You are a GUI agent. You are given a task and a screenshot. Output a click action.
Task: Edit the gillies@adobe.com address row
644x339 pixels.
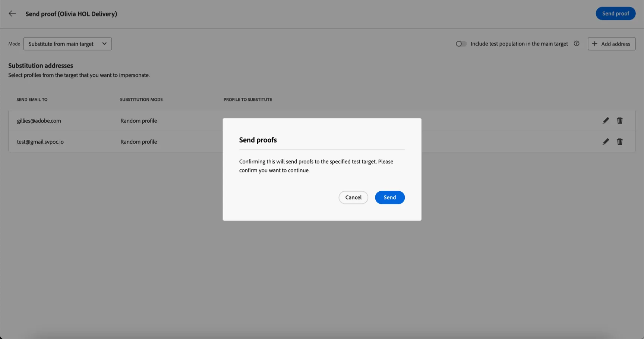(x=606, y=120)
